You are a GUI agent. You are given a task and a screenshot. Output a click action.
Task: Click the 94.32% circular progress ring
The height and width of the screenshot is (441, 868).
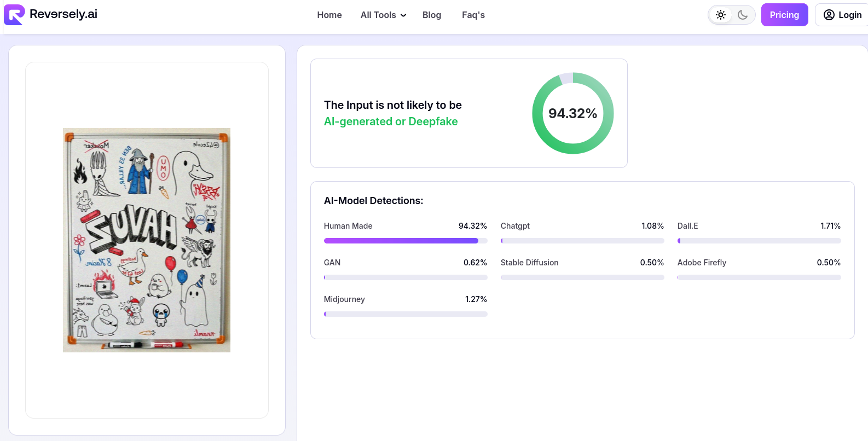tap(572, 113)
